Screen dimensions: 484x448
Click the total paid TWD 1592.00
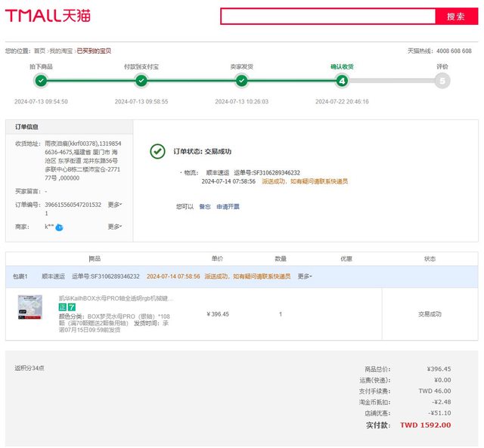coord(426,425)
